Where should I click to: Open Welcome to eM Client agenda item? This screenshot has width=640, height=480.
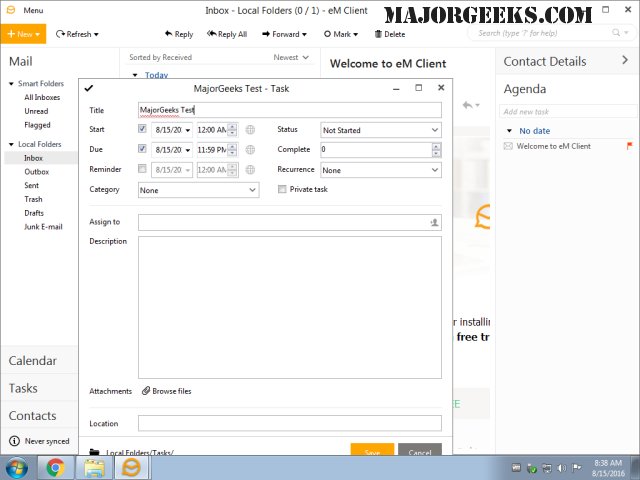553,146
